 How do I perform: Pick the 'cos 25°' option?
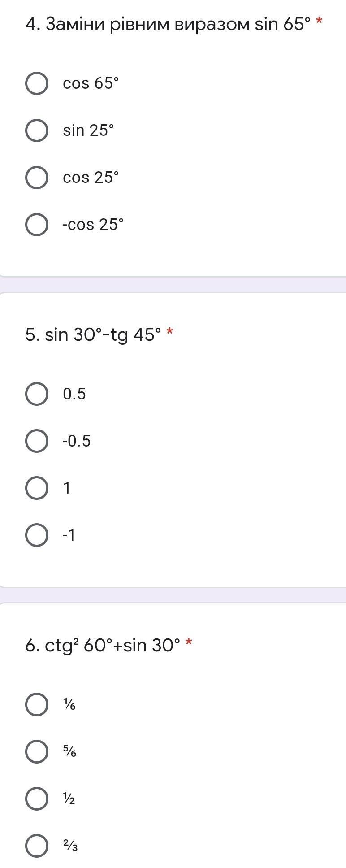pyautogui.click(x=37, y=178)
